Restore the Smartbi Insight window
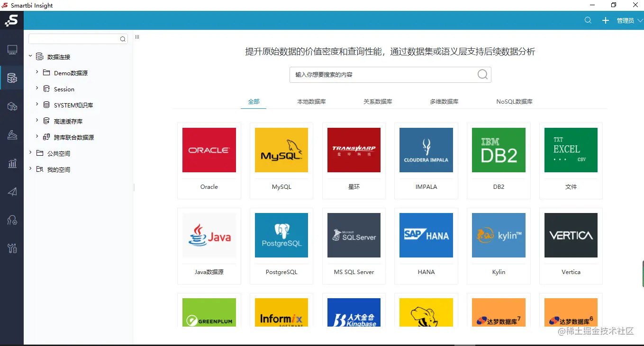The width and height of the screenshot is (644, 346). pos(614,5)
